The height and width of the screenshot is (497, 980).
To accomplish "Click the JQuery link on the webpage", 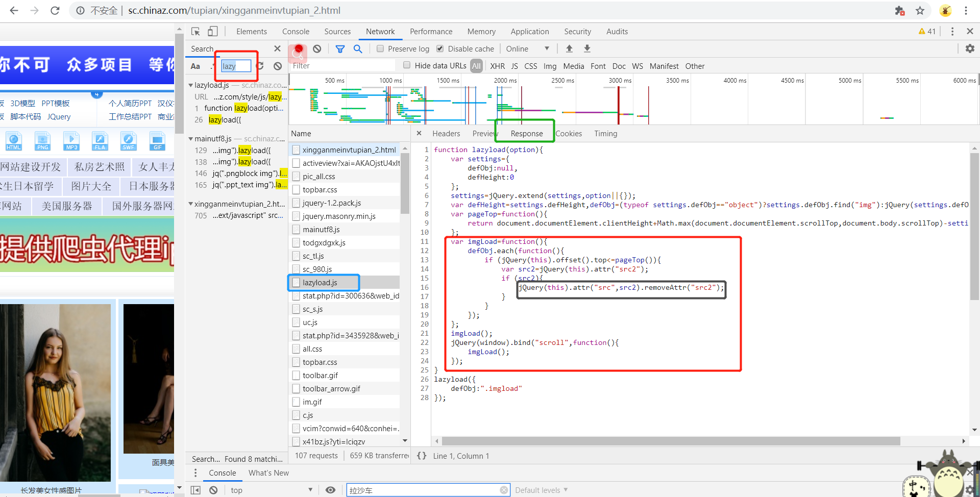I will [59, 117].
